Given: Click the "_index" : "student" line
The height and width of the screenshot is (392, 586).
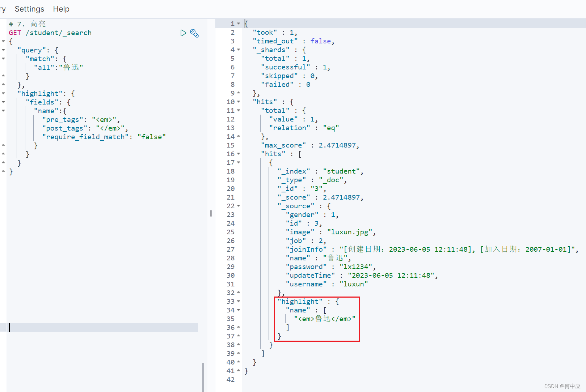Looking at the screenshot, I should [x=320, y=171].
